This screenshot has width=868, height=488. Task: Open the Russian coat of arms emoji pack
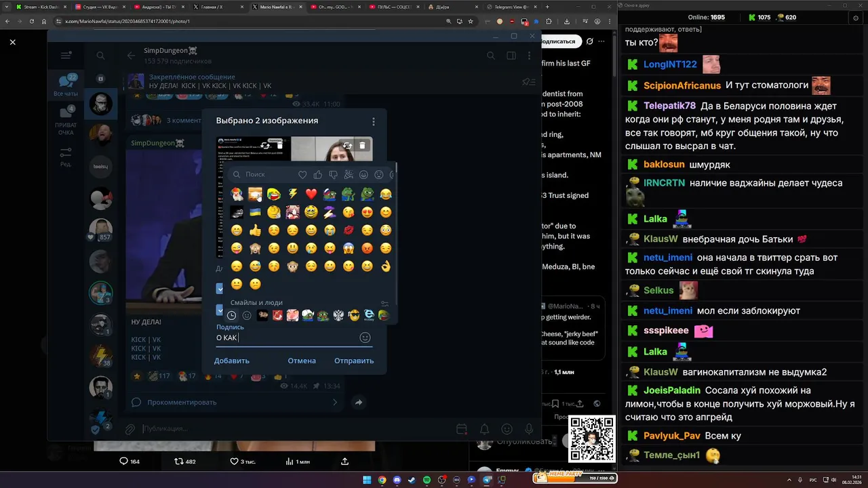tap(338, 315)
